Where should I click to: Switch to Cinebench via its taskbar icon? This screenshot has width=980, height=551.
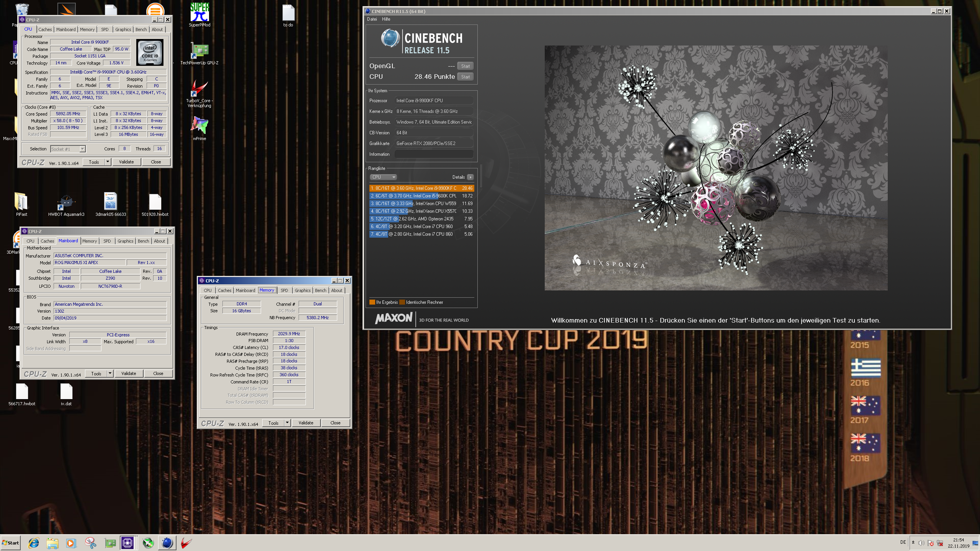167,543
